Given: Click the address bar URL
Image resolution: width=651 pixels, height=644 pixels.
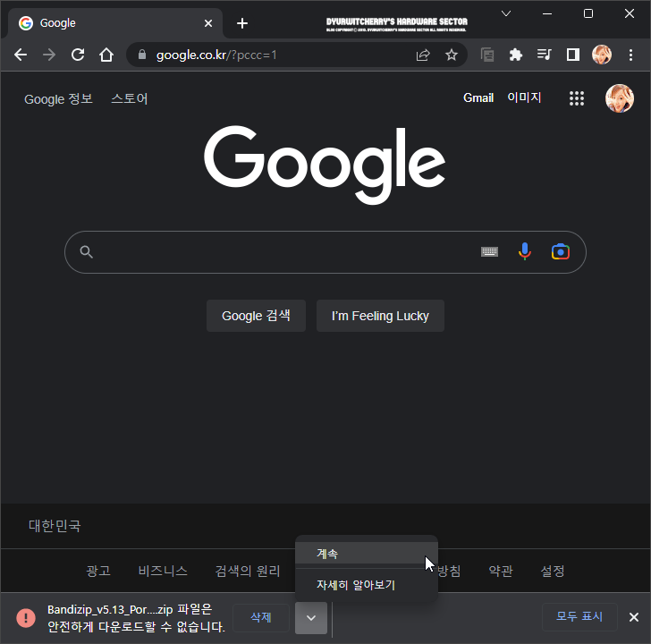Looking at the screenshot, I should [x=216, y=55].
